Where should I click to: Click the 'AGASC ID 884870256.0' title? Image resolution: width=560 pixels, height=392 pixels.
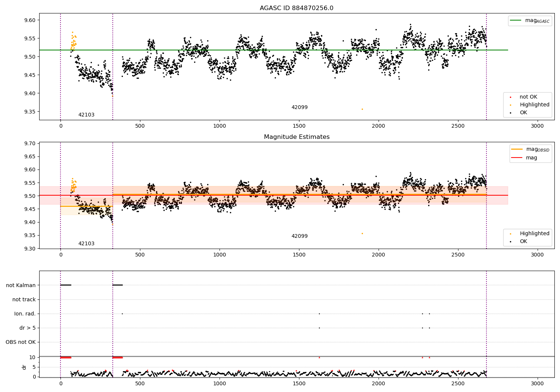pyautogui.click(x=296, y=8)
